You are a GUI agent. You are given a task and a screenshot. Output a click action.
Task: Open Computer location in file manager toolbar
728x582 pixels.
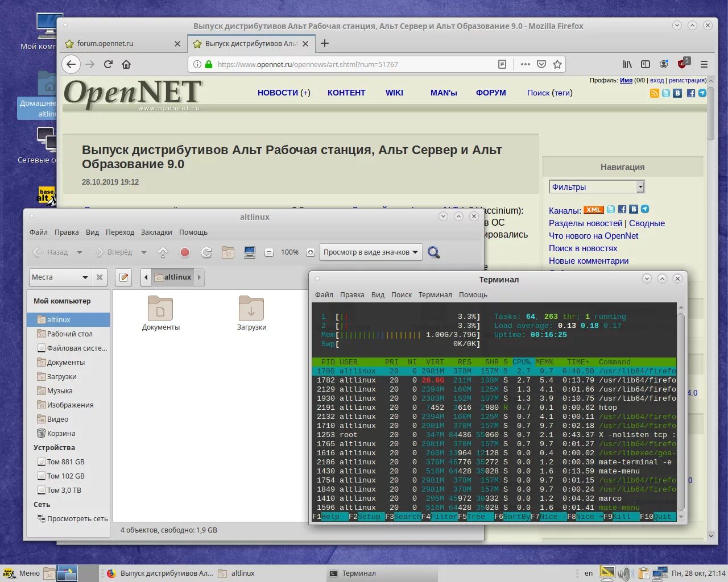249,252
